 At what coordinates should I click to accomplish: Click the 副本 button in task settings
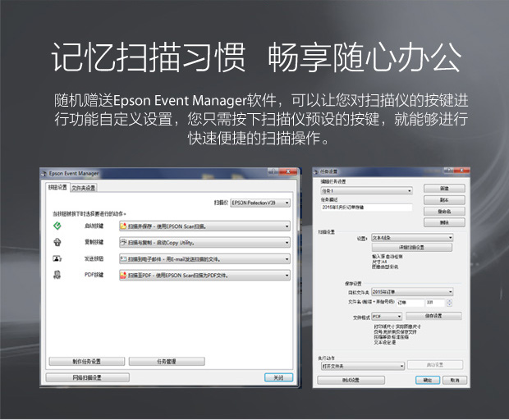pyautogui.click(x=444, y=200)
